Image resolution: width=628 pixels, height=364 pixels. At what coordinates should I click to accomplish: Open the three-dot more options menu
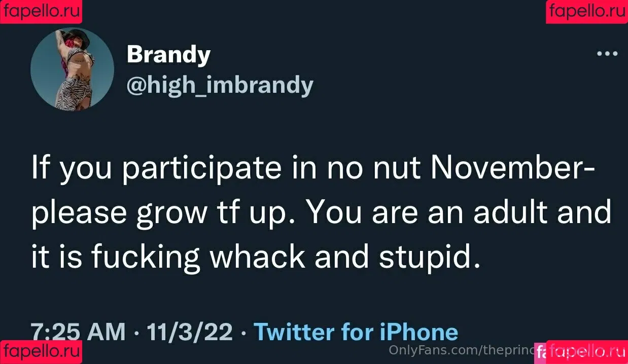pyautogui.click(x=607, y=53)
